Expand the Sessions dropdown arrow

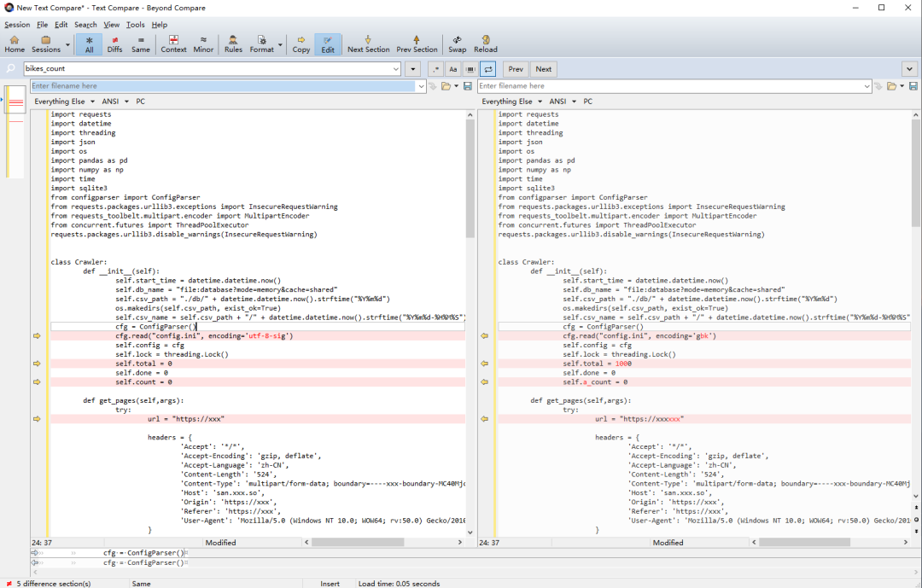point(67,44)
